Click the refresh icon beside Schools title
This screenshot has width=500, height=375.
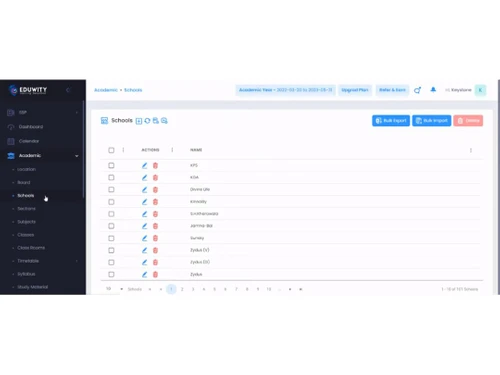147,121
